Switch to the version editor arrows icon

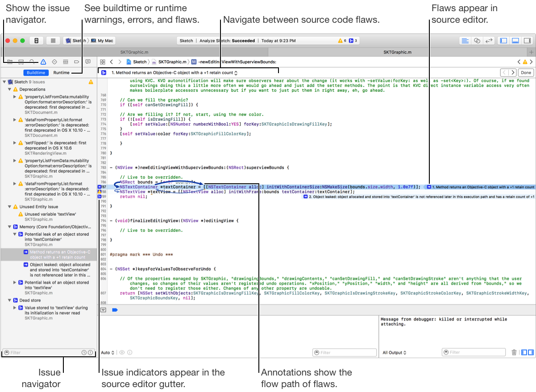[x=489, y=41]
